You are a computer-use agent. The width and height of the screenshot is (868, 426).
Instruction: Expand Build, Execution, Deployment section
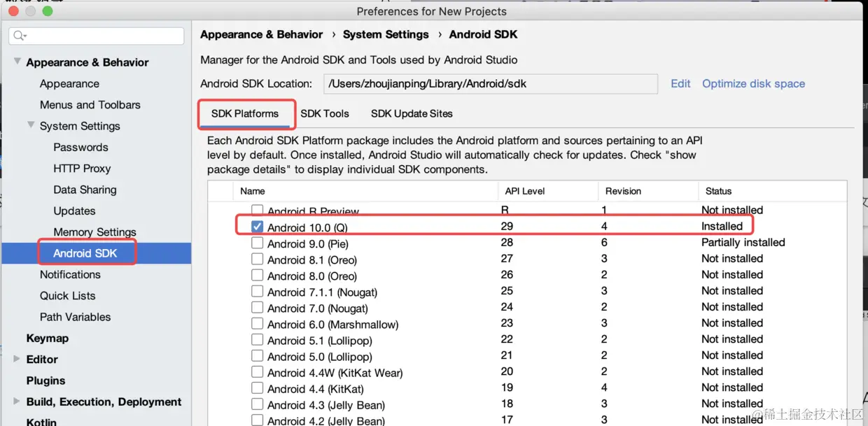[17, 402]
